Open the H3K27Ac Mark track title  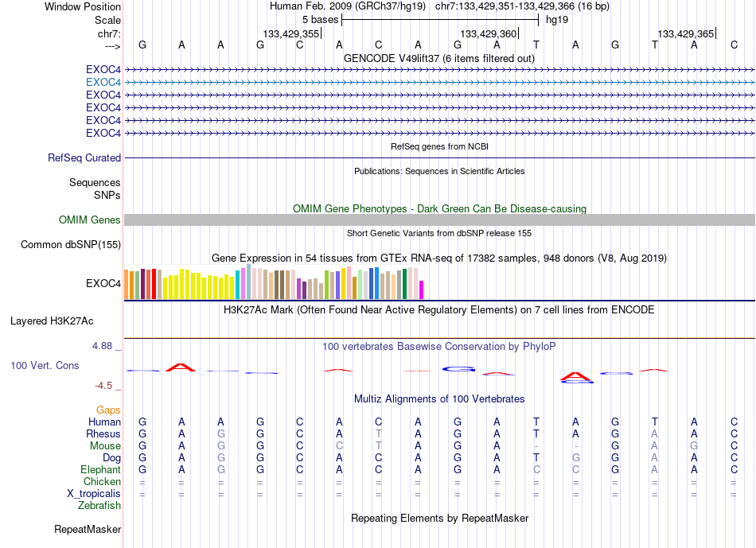click(439, 309)
